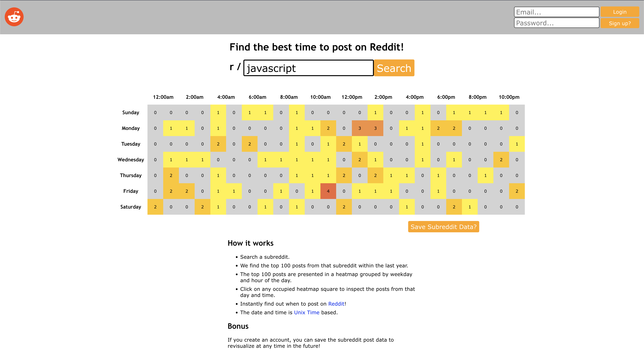Viewport: 644px width, 352px height.
Task: Click the Email input field
Action: coord(556,12)
